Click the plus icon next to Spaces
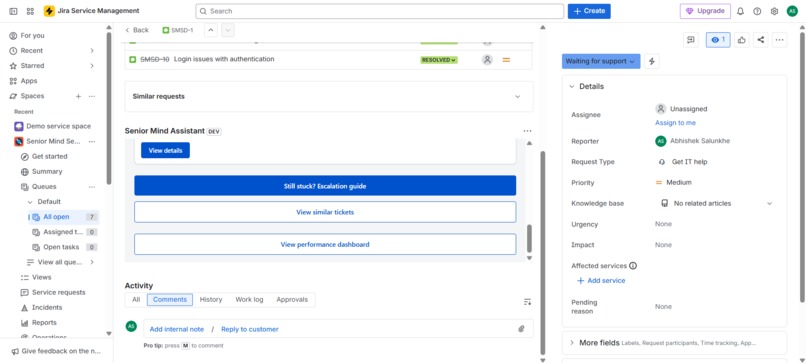This screenshot has height=363, width=806. [79, 96]
